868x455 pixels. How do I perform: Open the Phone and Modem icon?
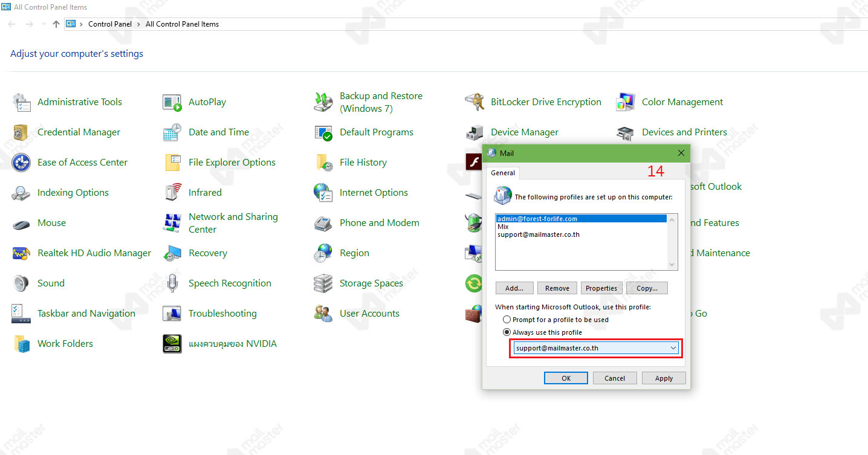(323, 223)
